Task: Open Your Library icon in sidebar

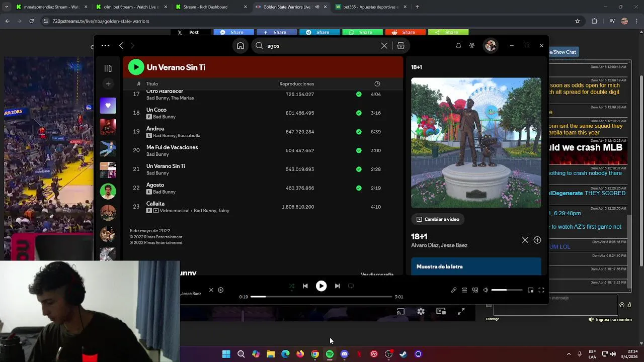Action: coord(108,68)
